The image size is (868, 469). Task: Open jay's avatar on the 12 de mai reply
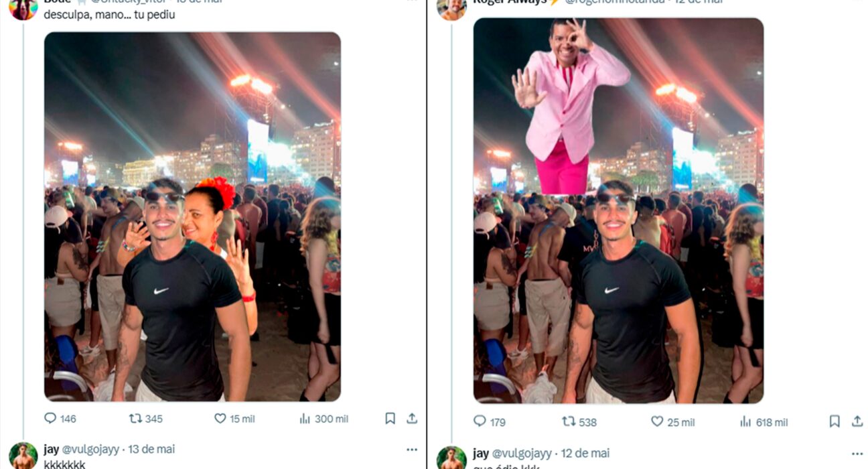451,458
